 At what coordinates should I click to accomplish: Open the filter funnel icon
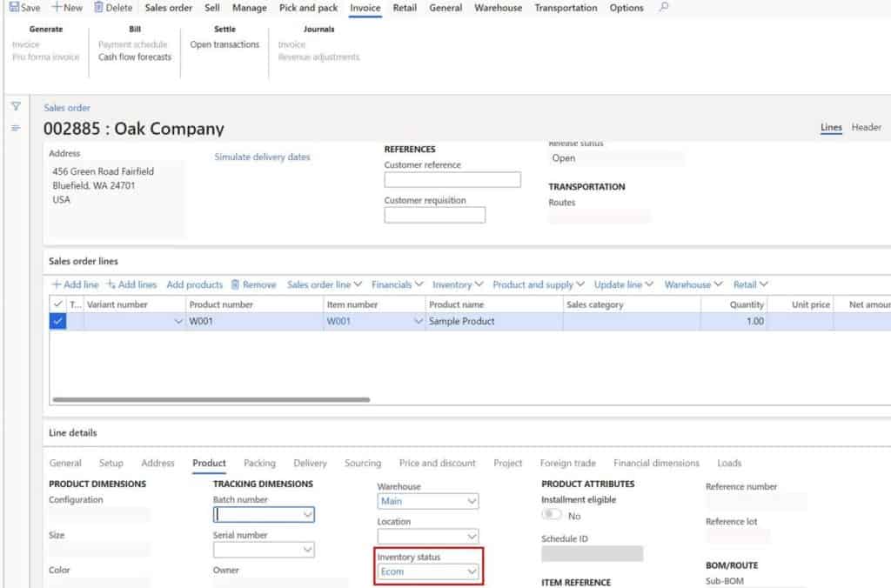click(x=15, y=106)
